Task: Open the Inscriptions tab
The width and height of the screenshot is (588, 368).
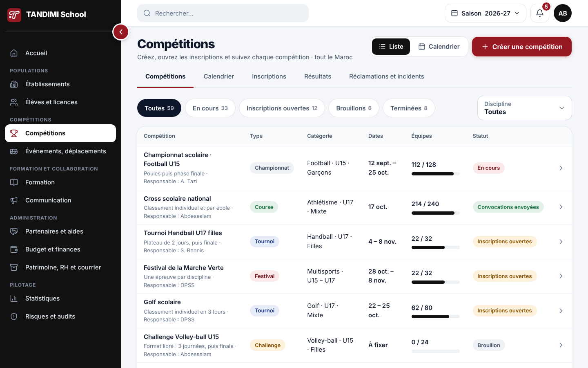Action: click(x=269, y=76)
